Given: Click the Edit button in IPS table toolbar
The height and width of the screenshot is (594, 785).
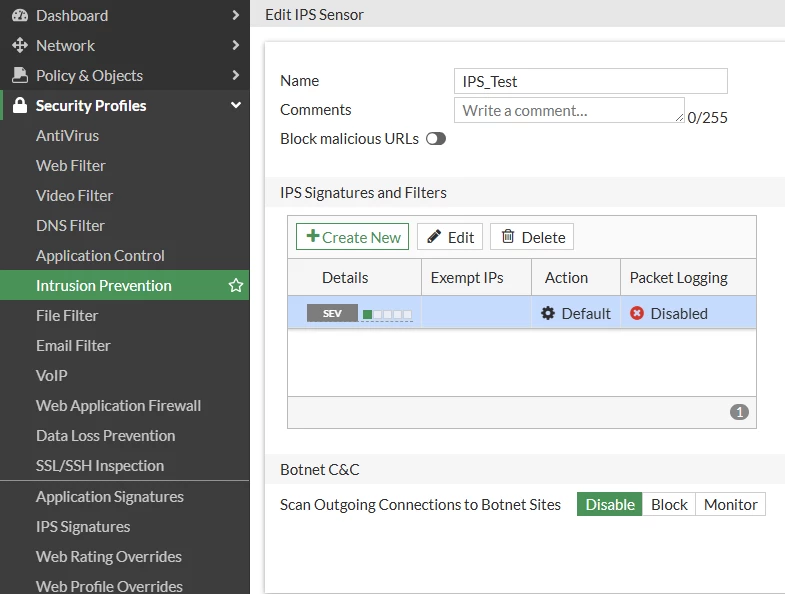Looking at the screenshot, I should point(450,237).
